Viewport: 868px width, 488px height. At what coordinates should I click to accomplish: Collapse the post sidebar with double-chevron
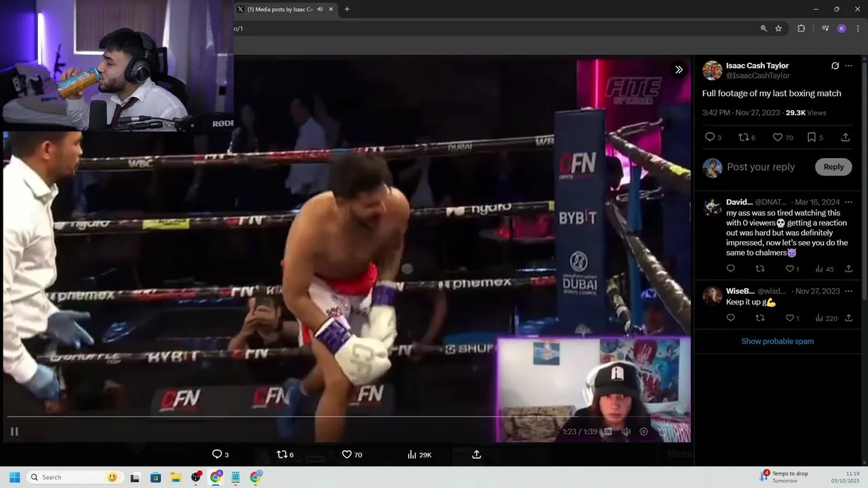(x=679, y=69)
